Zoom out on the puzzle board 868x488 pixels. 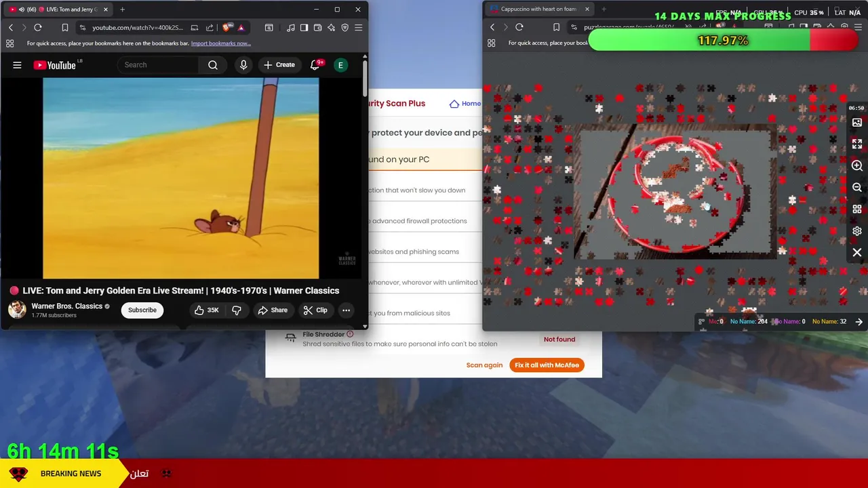click(x=857, y=188)
